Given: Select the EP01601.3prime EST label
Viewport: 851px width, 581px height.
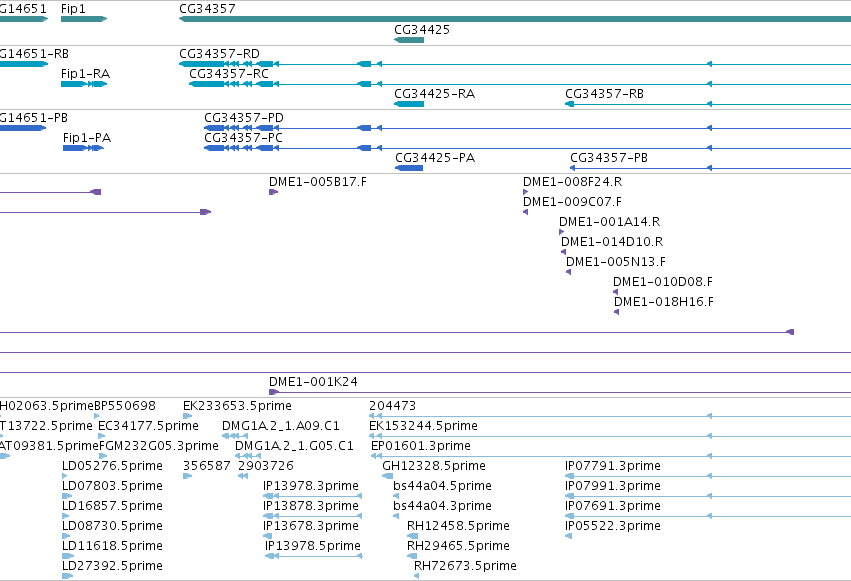Looking at the screenshot, I should tap(421, 446).
